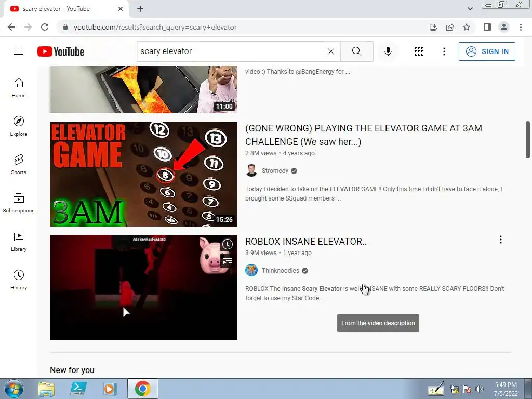This screenshot has width=532, height=399.
Task: Open a new browser tab
Action: click(x=140, y=9)
